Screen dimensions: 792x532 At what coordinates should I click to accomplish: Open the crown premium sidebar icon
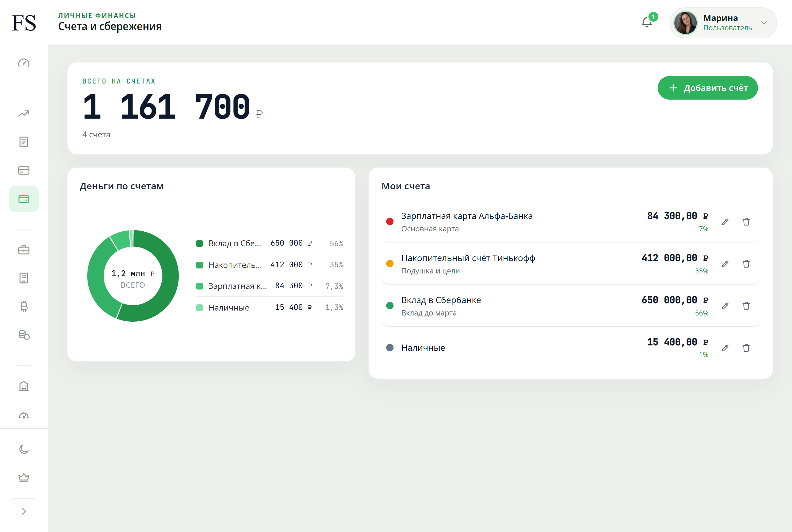click(x=24, y=477)
